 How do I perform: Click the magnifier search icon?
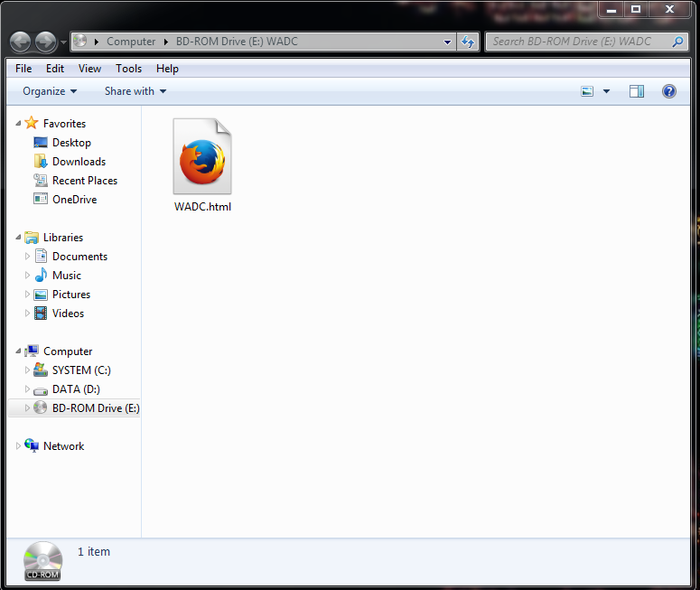coord(678,42)
